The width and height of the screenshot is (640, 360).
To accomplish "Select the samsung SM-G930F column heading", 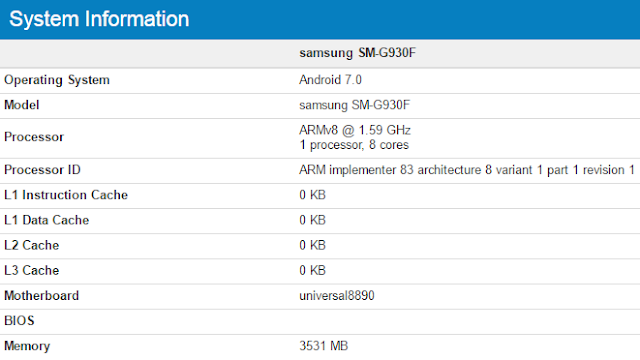I will tap(358, 53).
